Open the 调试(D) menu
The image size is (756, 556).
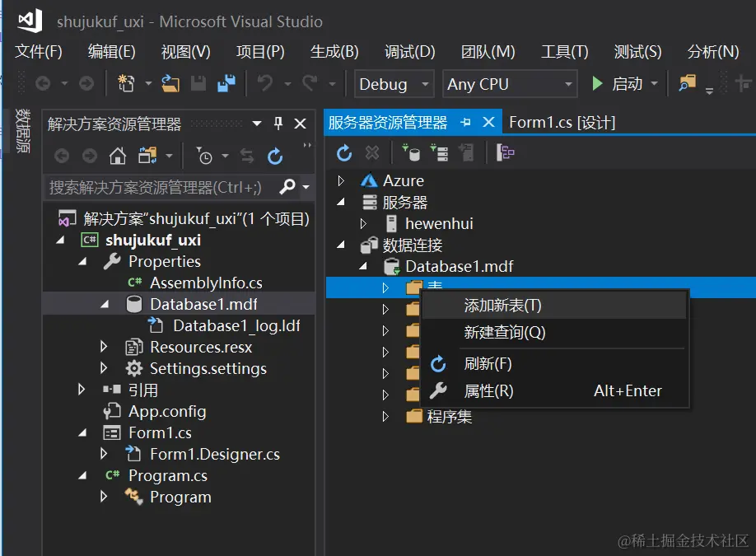(409, 52)
